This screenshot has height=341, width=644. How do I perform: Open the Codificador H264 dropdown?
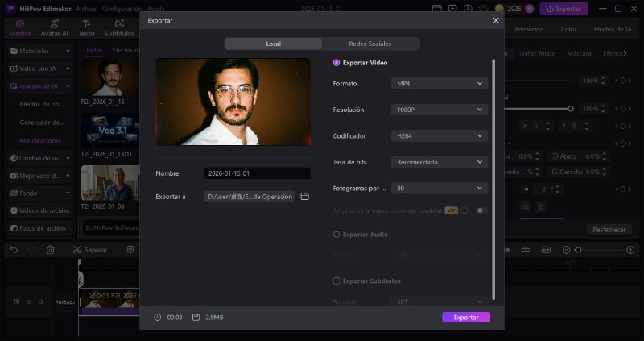pyautogui.click(x=440, y=135)
